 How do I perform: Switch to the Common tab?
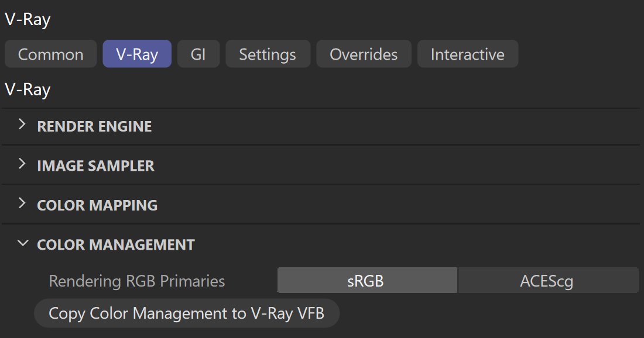coord(50,54)
